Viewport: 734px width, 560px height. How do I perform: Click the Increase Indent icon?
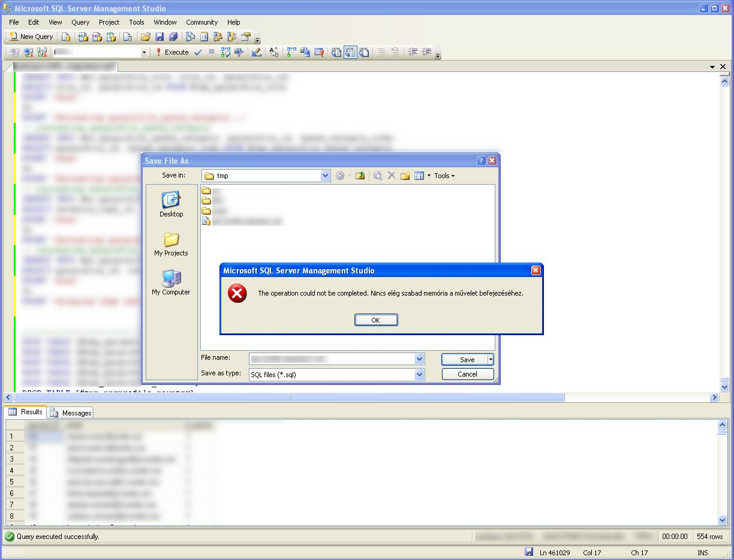pyautogui.click(x=426, y=52)
